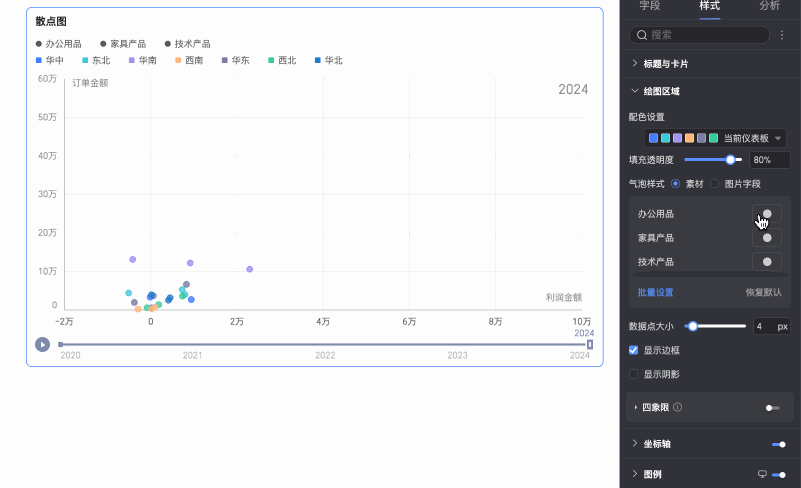Image resolution: width=801 pixels, height=488 pixels.
Task: Open the vertical three-dot menu
Action: [782, 35]
